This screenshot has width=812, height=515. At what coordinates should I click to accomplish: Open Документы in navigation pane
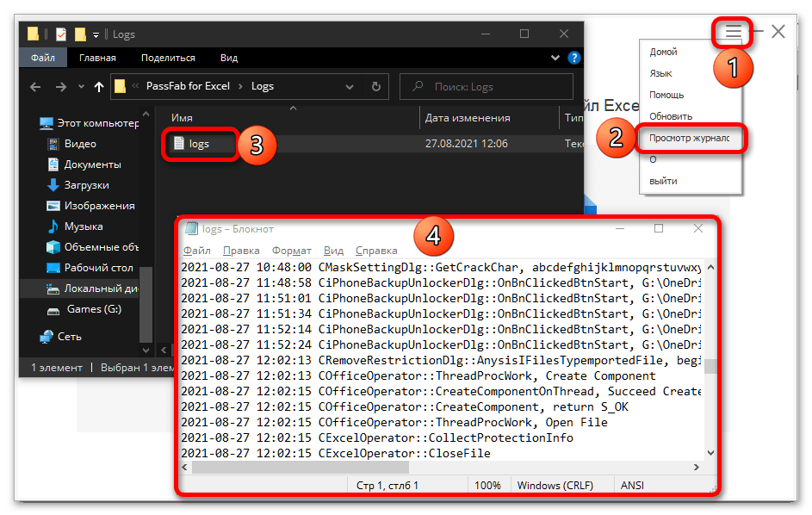coord(84,164)
